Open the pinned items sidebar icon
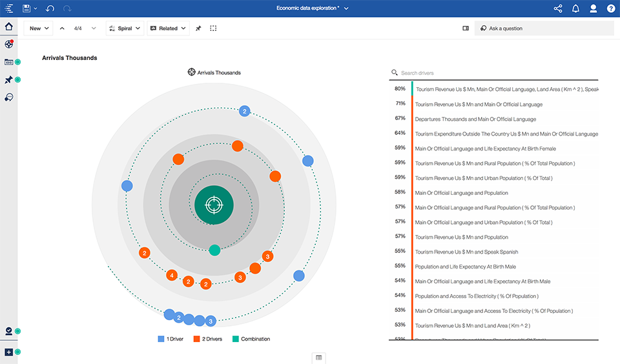The height and width of the screenshot is (364, 620). click(x=8, y=80)
